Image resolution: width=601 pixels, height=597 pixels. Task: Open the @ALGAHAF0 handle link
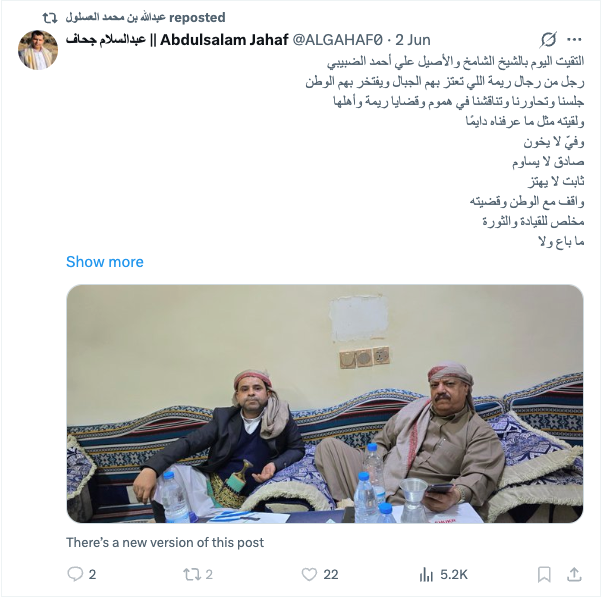[x=338, y=40]
